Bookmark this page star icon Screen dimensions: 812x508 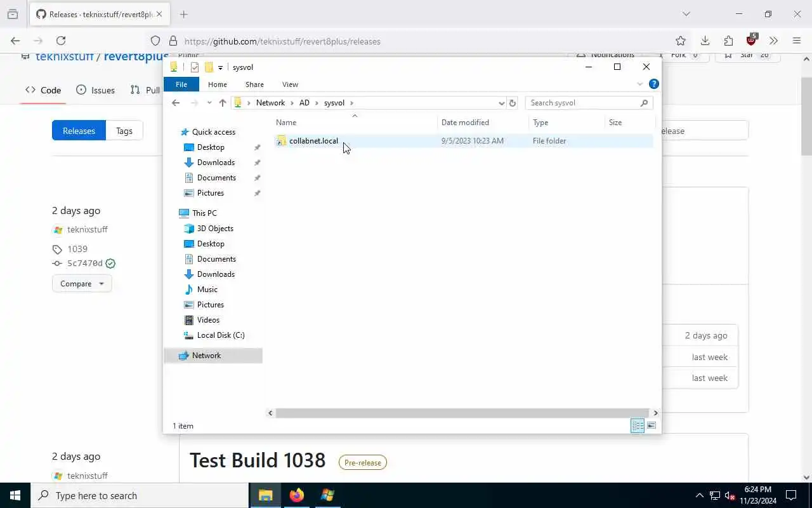click(x=681, y=41)
